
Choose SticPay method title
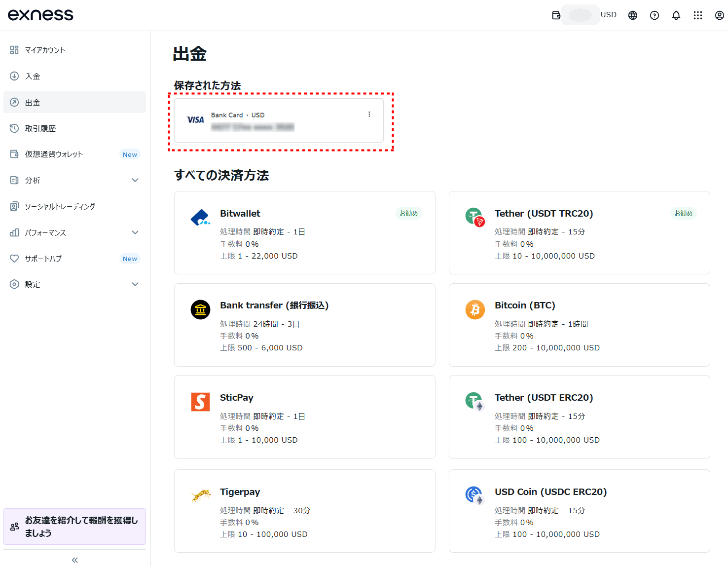pyautogui.click(x=237, y=397)
